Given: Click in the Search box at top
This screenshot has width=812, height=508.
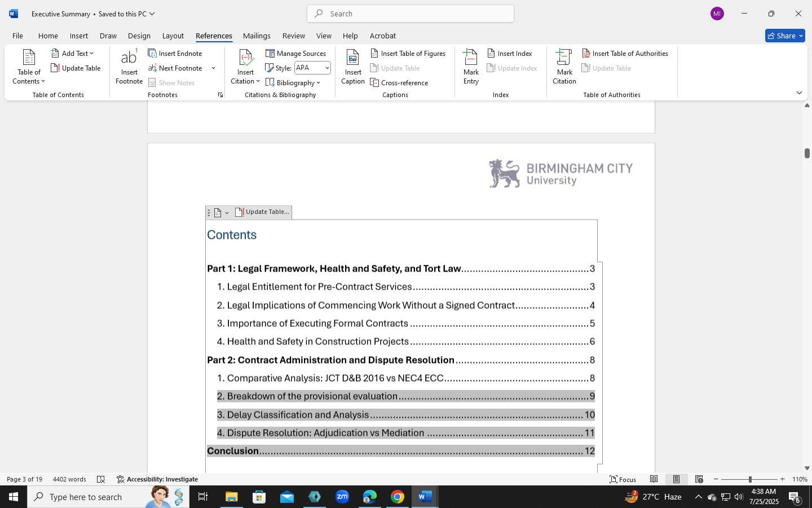Looking at the screenshot, I should [x=411, y=14].
